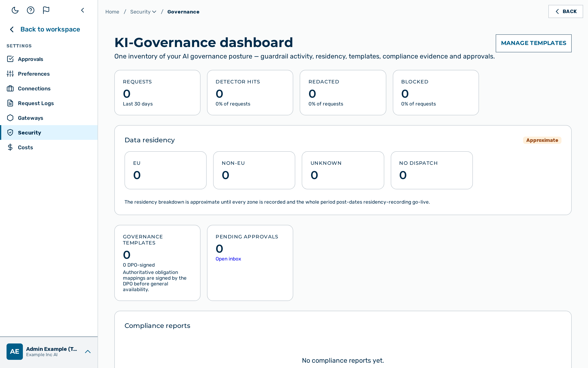
Task: Click the Unknown residency card
Action: [x=343, y=170]
